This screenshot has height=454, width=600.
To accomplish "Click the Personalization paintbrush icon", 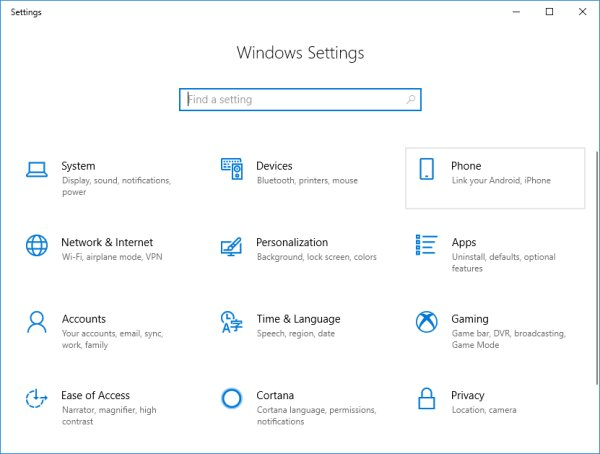I will (232, 247).
